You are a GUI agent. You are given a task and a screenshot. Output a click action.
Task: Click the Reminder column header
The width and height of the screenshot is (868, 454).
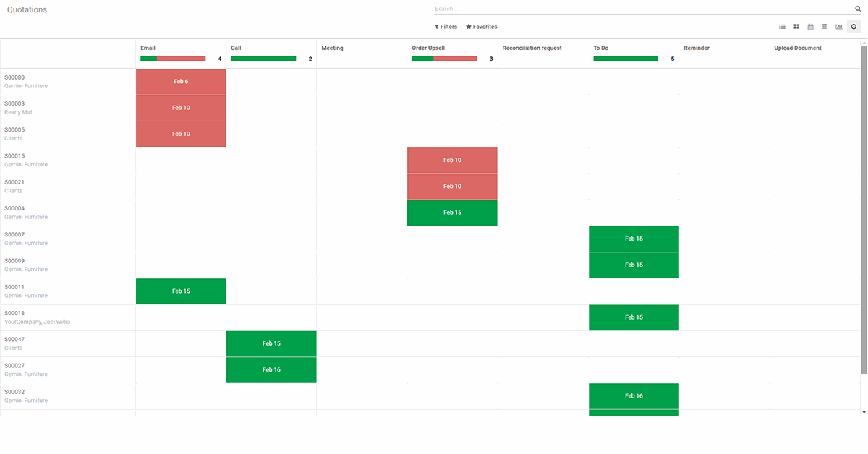tap(697, 48)
